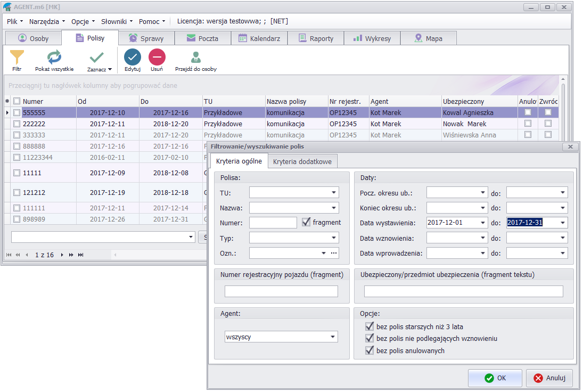Image resolution: width=583 pixels, height=392 pixels.
Task: Open the Filtr funnel tool
Action: 17,60
